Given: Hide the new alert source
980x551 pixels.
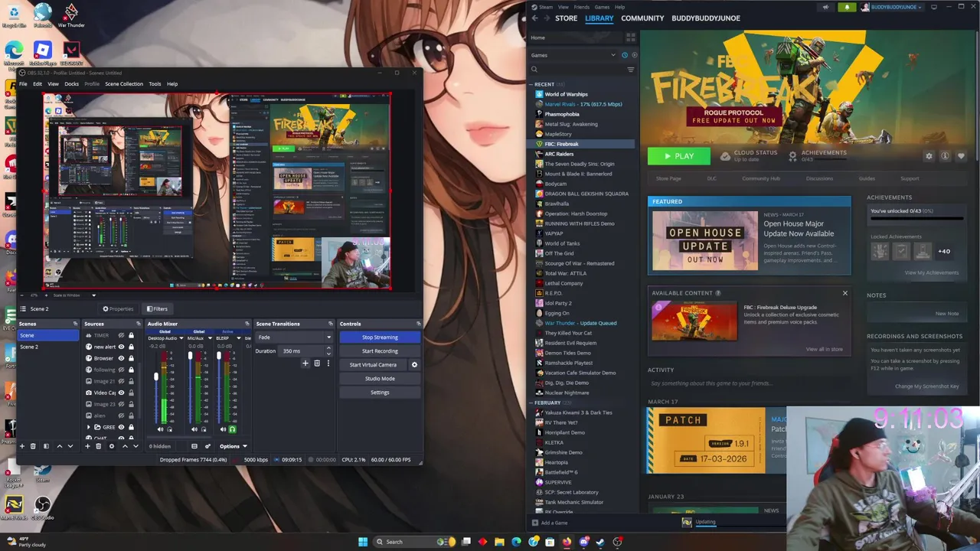Looking at the screenshot, I should pos(121,347).
